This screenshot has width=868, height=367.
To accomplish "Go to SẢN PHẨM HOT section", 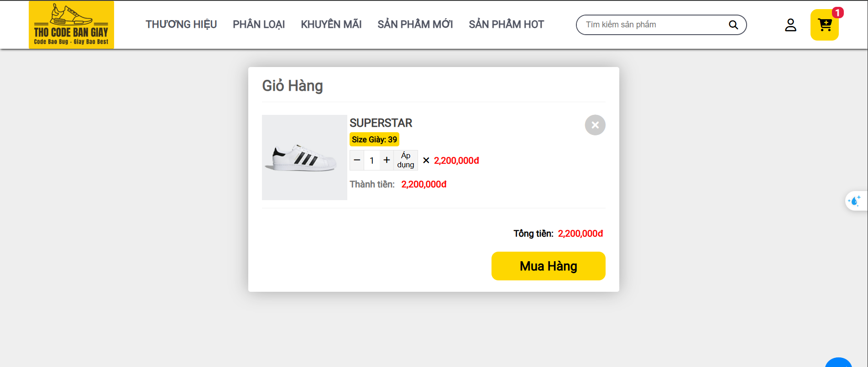I will 506,25.
